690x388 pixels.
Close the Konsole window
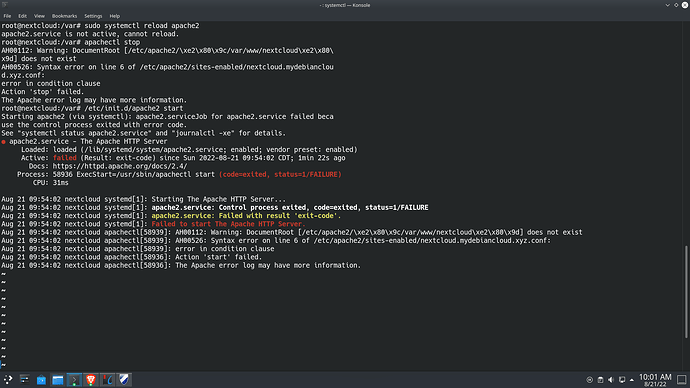685,5
